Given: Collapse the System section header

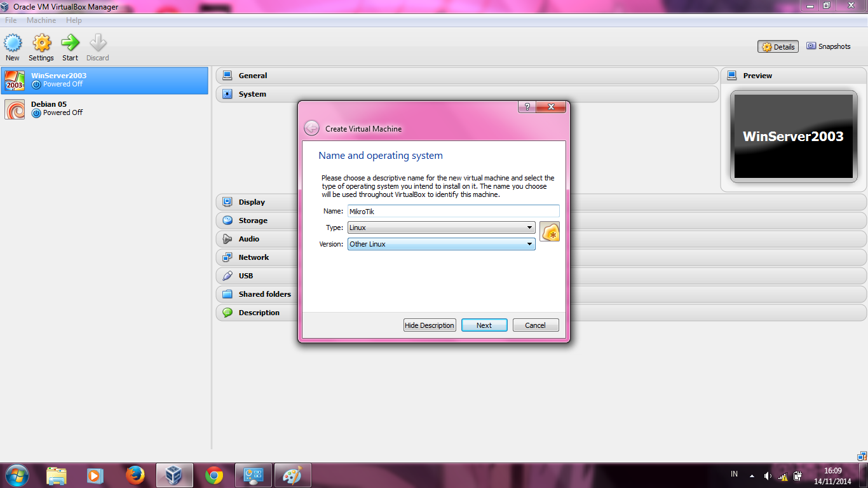Looking at the screenshot, I should click(x=467, y=94).
